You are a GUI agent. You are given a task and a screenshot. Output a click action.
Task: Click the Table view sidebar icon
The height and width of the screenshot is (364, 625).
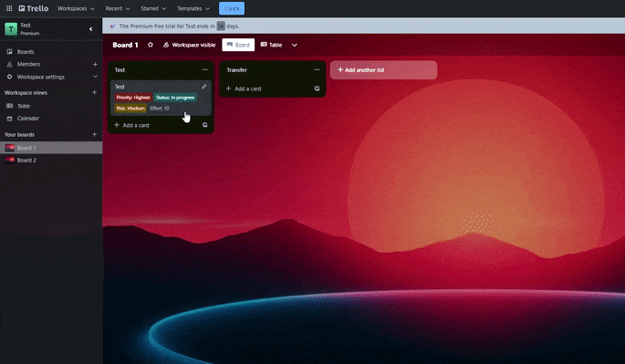(x=9, y=106)
